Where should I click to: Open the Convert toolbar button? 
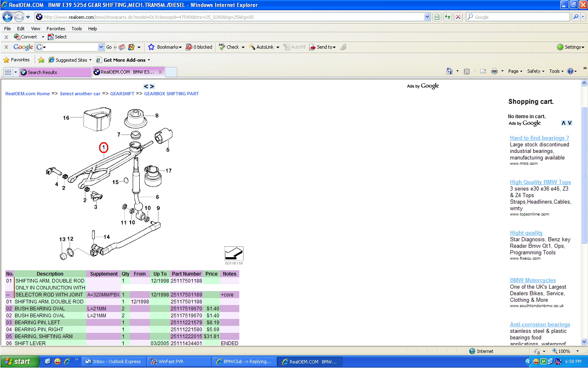coord(25,37)
